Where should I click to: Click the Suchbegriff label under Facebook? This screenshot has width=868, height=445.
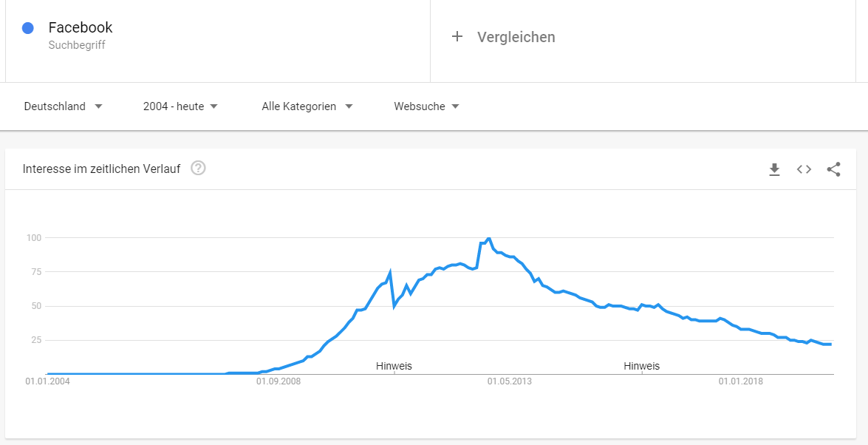click(x=77, y=45)
